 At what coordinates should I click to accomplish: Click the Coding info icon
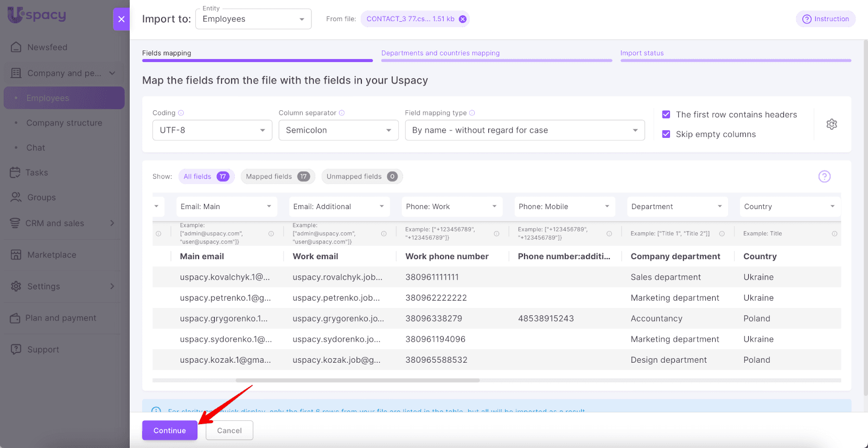point(181,113)
